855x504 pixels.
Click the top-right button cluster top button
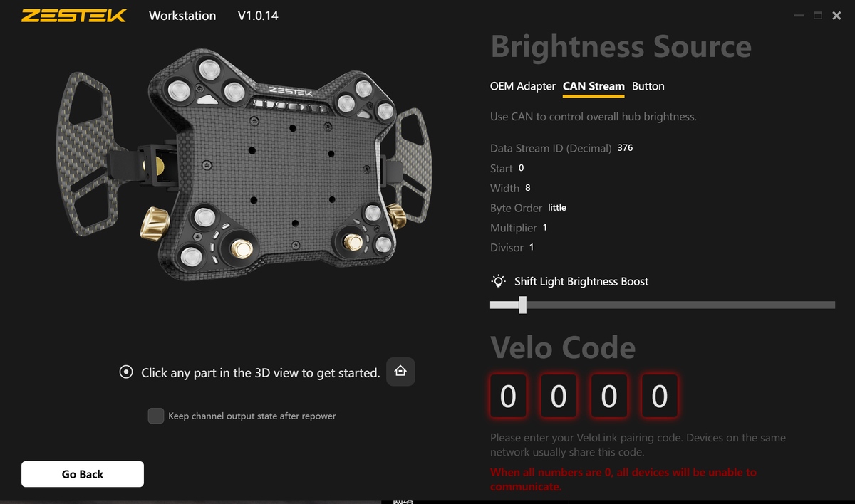[x=364, y=89]
